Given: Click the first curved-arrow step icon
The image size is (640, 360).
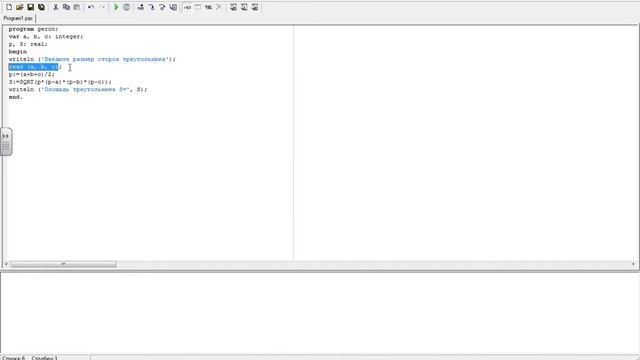Looking at the screenshot, I should pyautogui.click(x=151, y=7).
